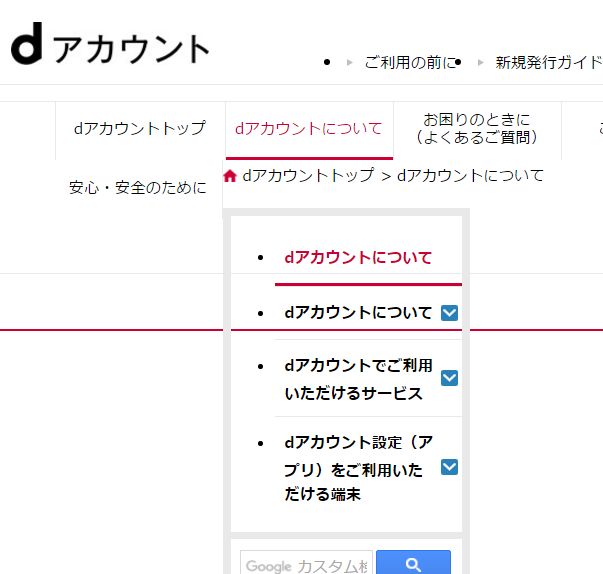Image resolution: width=603 pixels, height=574 pixels.
Task: Expand dアカウント設定(アプリ)端末 chevron
Action: tap(449, 467)
